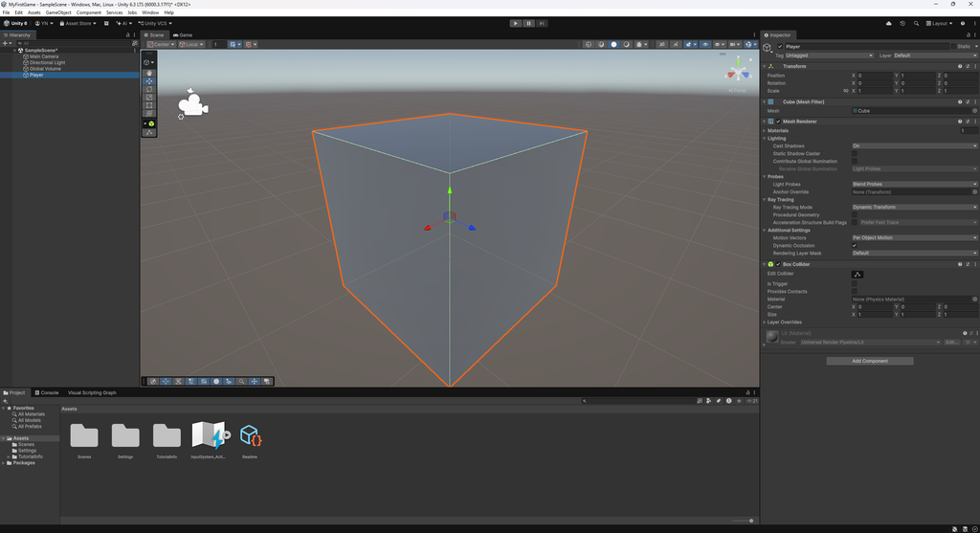This screenshot has height=533, width=980.
Task: Open the Layer dropdown
Action: 935,56
